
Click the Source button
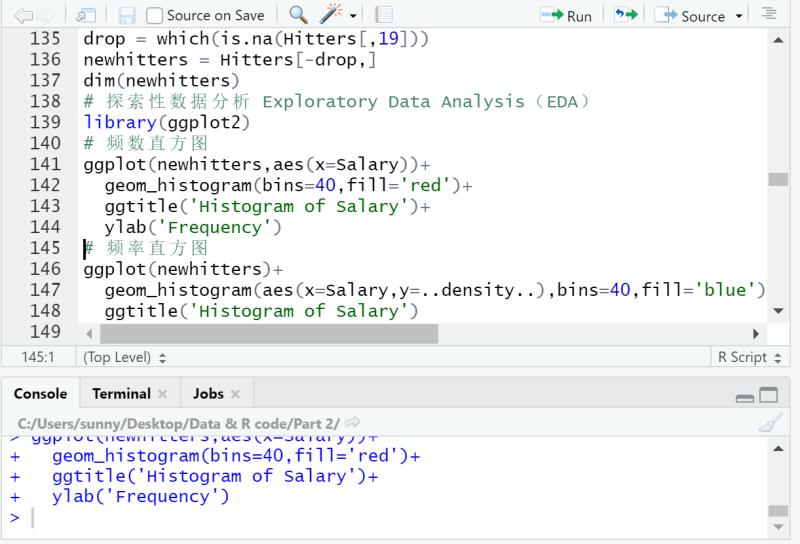click(x=691, y=15)
